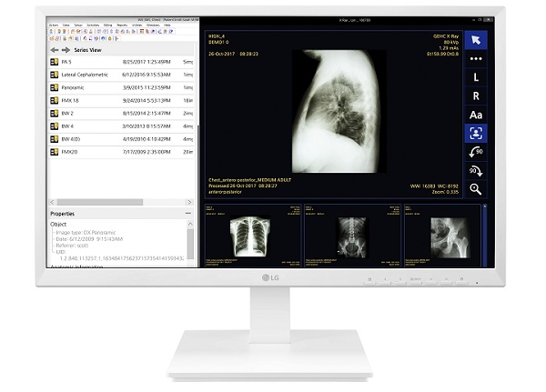The image size is (546, 392).
Task: Click the series icon beside FMX 18
Action: tap(55, 101)
